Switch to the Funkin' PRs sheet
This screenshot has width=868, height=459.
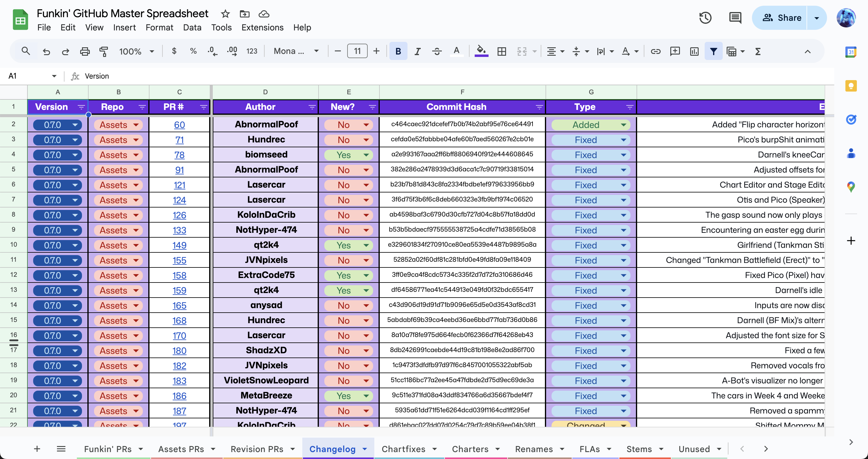(108, 449)
